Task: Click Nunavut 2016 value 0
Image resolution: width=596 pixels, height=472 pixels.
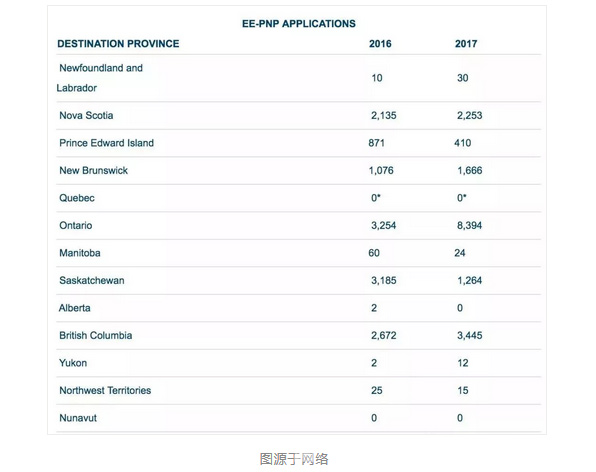Action: pyautogui.click(x=374, y=418)
